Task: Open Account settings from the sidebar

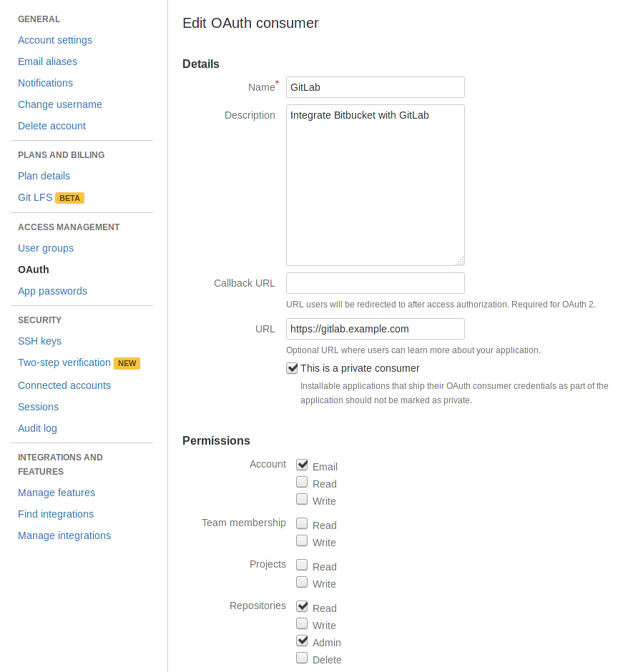Action: [x=55, y=40]
